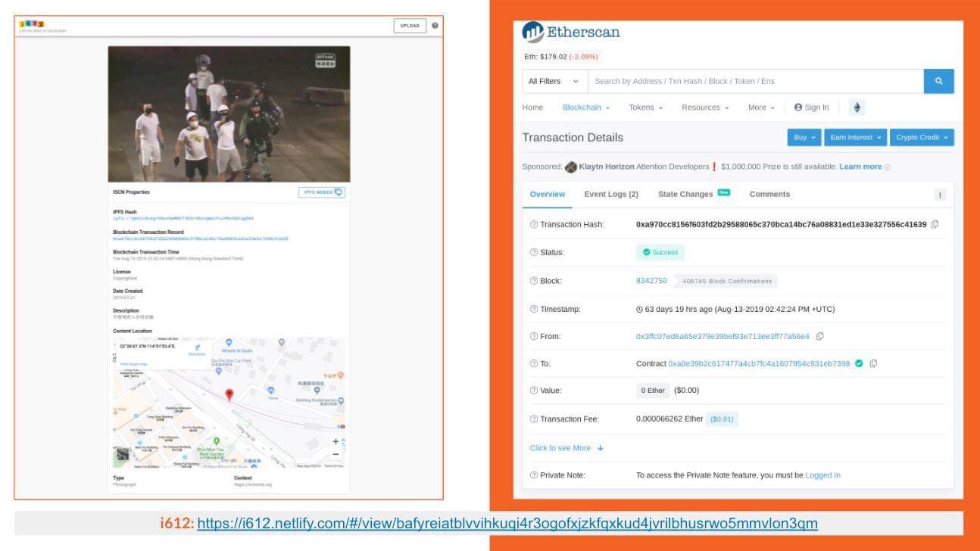Image resolution: width=980 pixels, height=551 pixels.
Task: Click the blue search magnifier button on Etherscan
Action: click(x=938, y=81)
